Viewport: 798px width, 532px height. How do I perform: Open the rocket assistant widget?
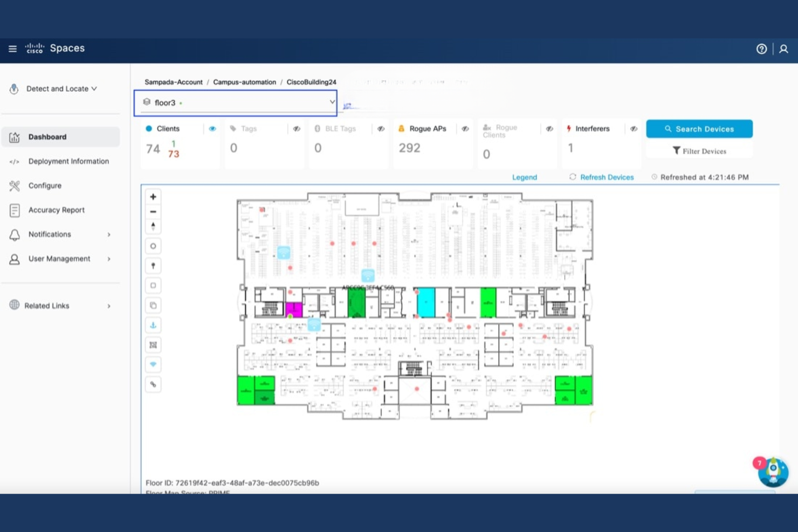click(773, 472)
